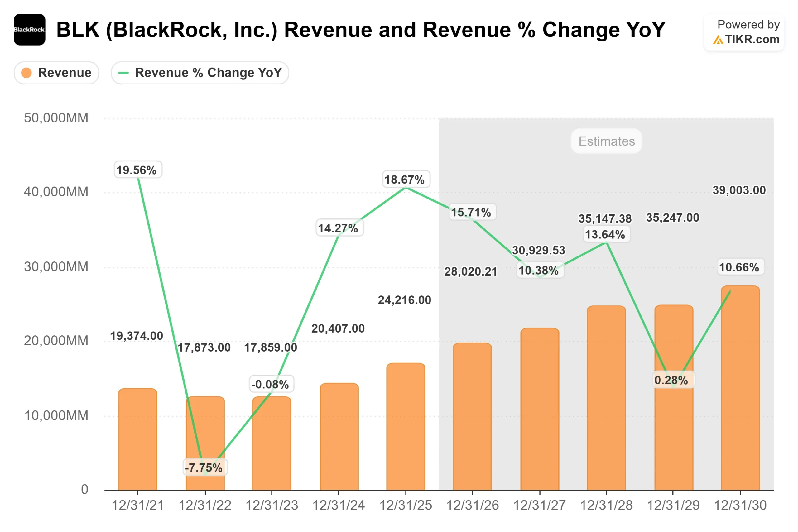
Task: Toggle the Revenue % Change YoY legend item
Action: [x=200, y=73]
